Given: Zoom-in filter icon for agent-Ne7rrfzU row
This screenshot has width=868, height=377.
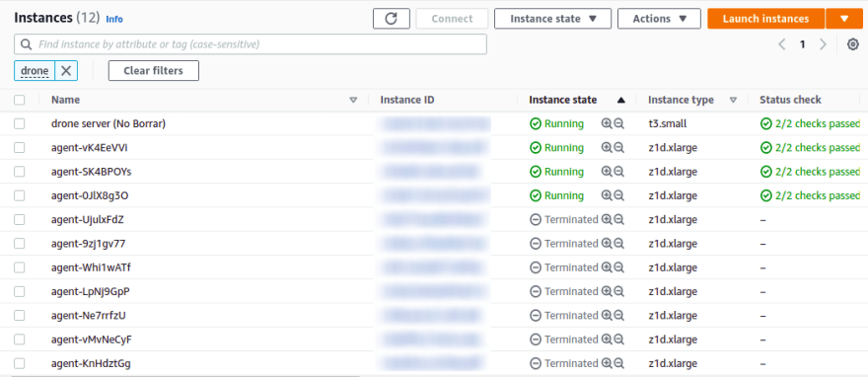Looking at the screenshot, I should coord(607,316).
